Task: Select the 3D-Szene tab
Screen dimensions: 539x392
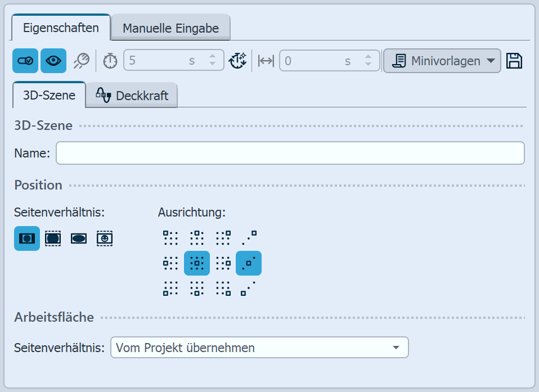Action: (x=49, y=95)
